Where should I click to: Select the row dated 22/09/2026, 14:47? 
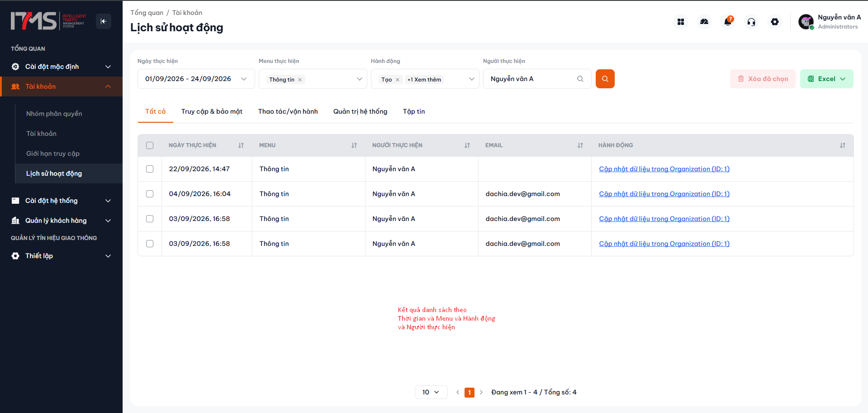pos(150,169)
